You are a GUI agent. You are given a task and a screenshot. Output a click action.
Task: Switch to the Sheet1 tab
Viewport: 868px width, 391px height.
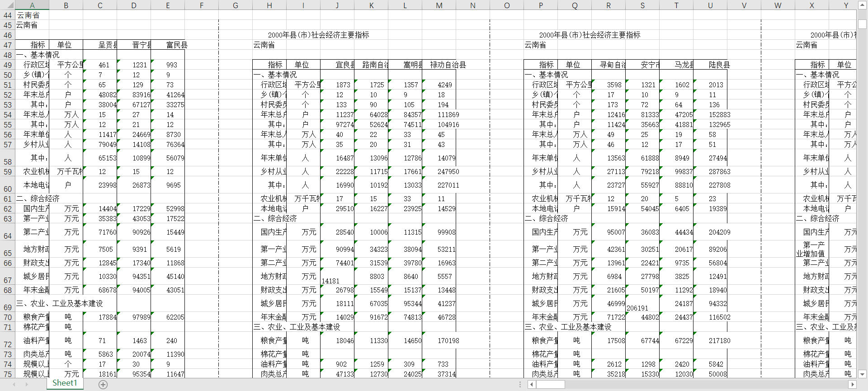(65, 383)
